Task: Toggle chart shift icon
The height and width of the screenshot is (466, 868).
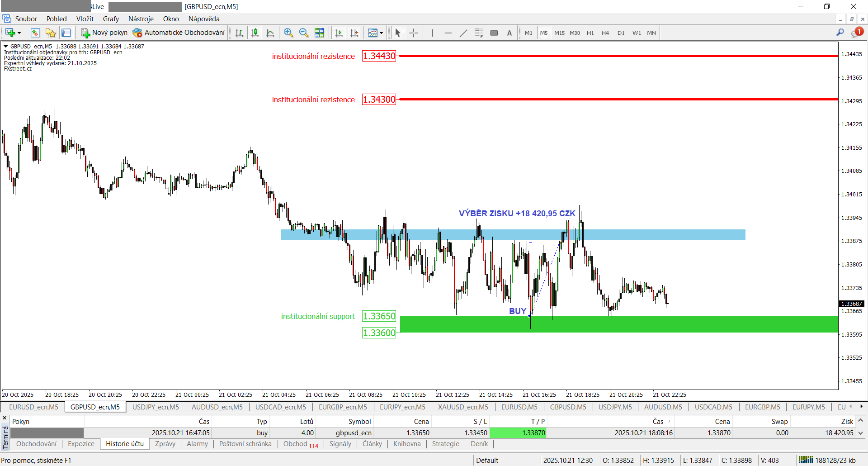Action: point(354,33)
